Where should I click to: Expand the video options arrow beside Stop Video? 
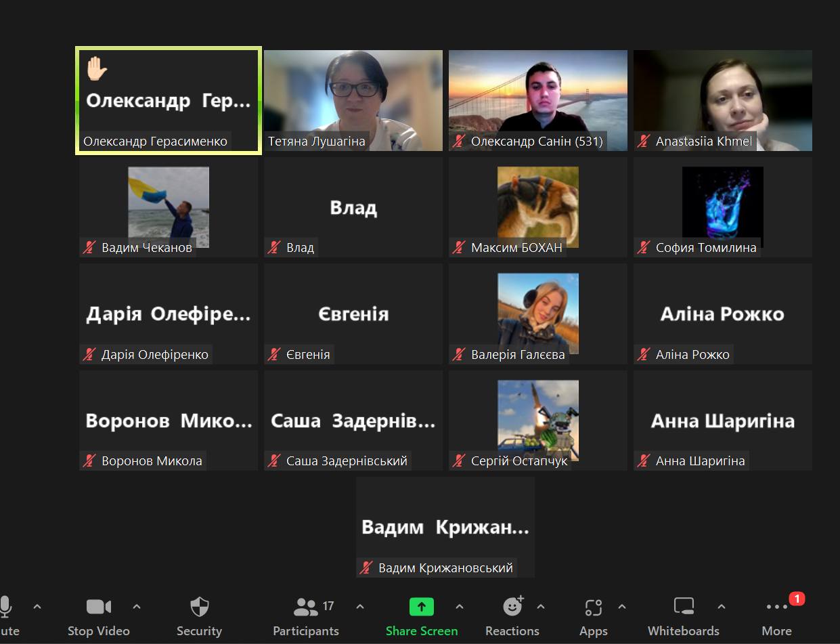137,607
